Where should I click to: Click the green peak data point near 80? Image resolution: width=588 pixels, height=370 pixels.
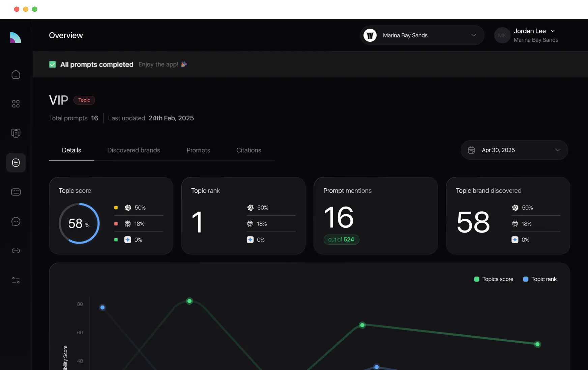(189, 301)
